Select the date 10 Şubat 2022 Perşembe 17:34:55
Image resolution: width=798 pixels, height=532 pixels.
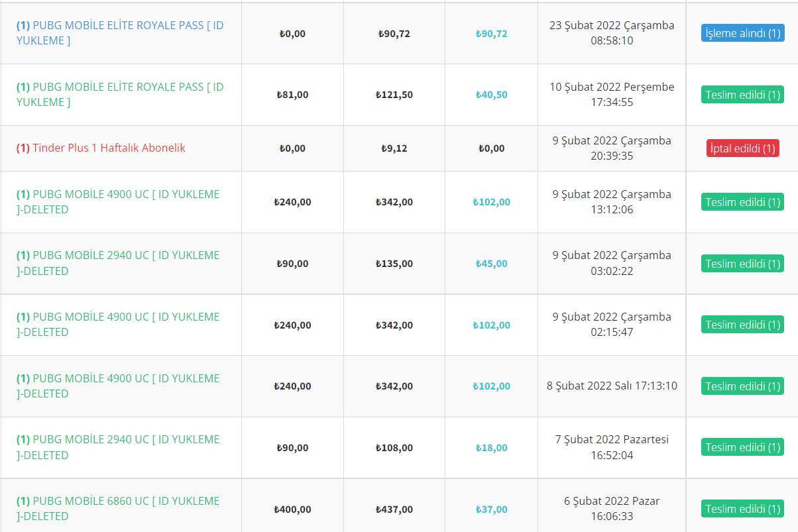(612, 95)
